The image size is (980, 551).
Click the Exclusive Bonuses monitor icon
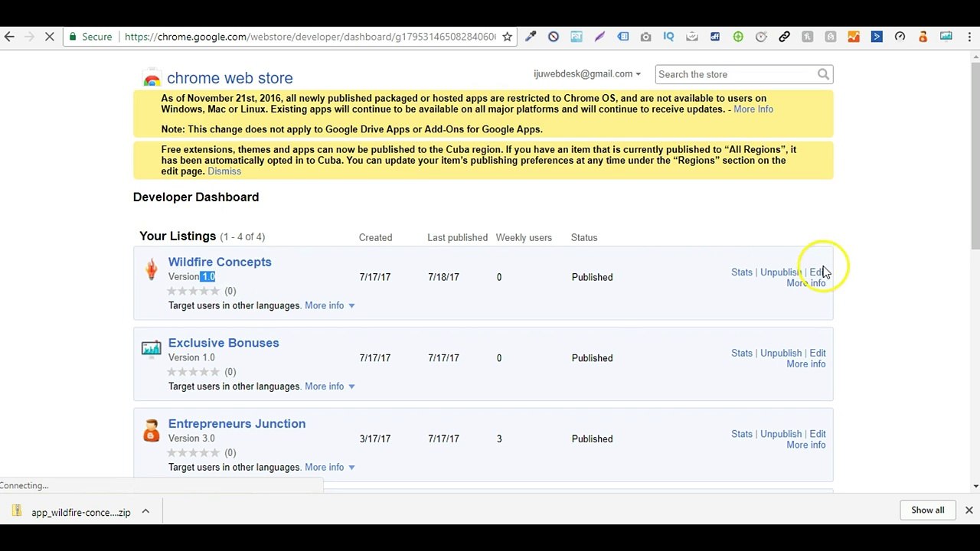(151, 349)
